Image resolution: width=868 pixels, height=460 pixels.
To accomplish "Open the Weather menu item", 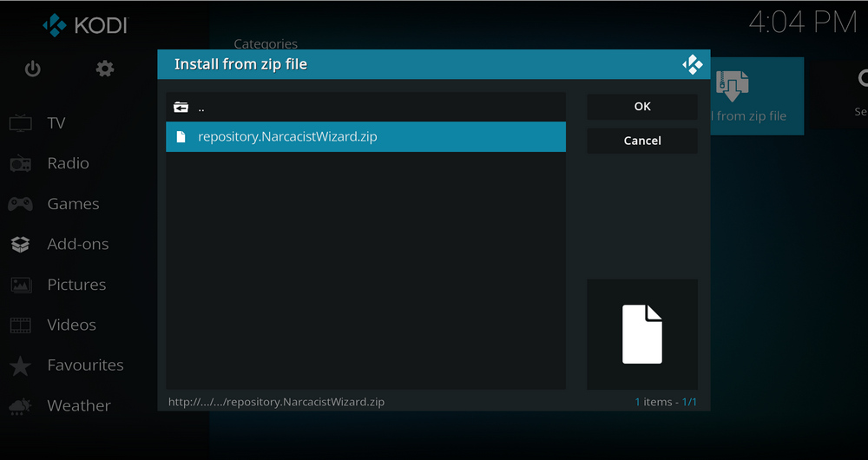I will point(79,405).
